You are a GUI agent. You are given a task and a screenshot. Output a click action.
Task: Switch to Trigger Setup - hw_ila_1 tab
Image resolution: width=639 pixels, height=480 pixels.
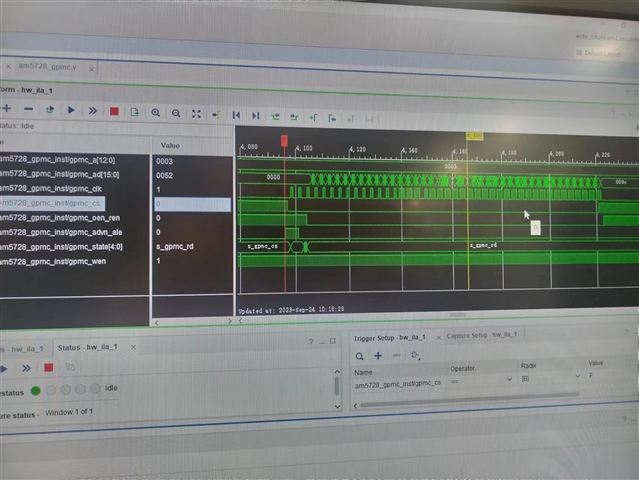(x=389, y=338)
